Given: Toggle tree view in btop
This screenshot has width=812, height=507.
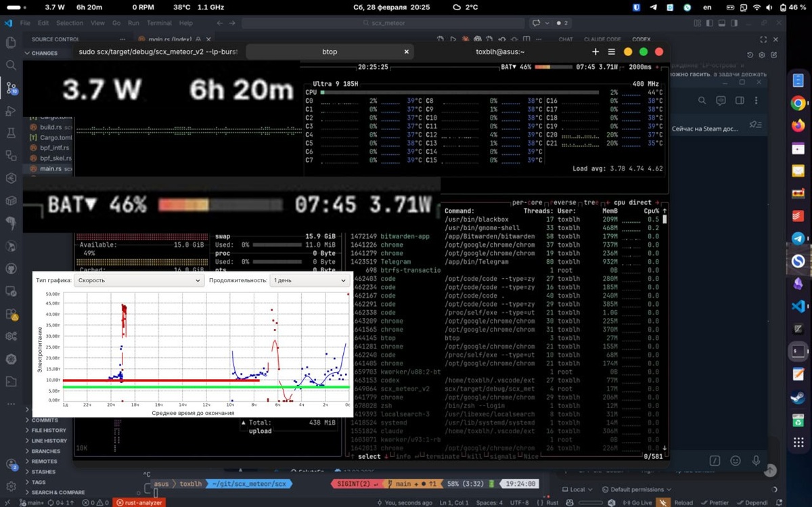Looking at the screenshot, I should [x=592, y=202].
